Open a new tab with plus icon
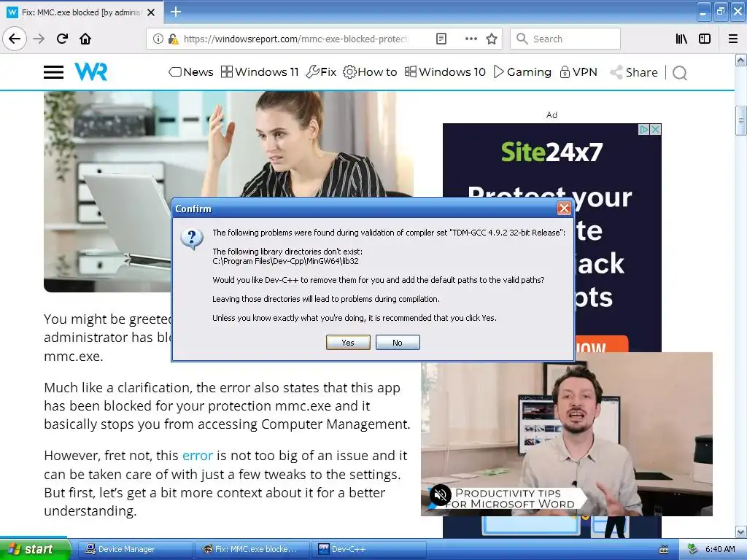Screen dimensions: 747x560 [175, 12]
